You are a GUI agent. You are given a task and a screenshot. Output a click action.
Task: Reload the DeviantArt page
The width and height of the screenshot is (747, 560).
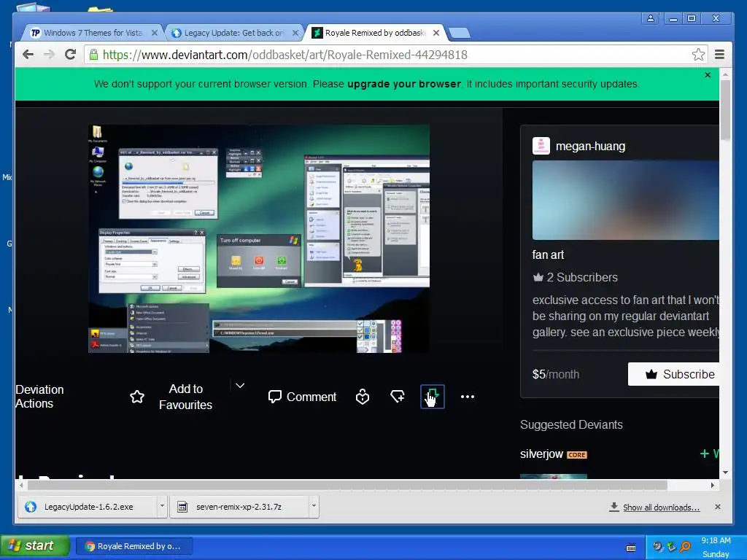(70, 54)
